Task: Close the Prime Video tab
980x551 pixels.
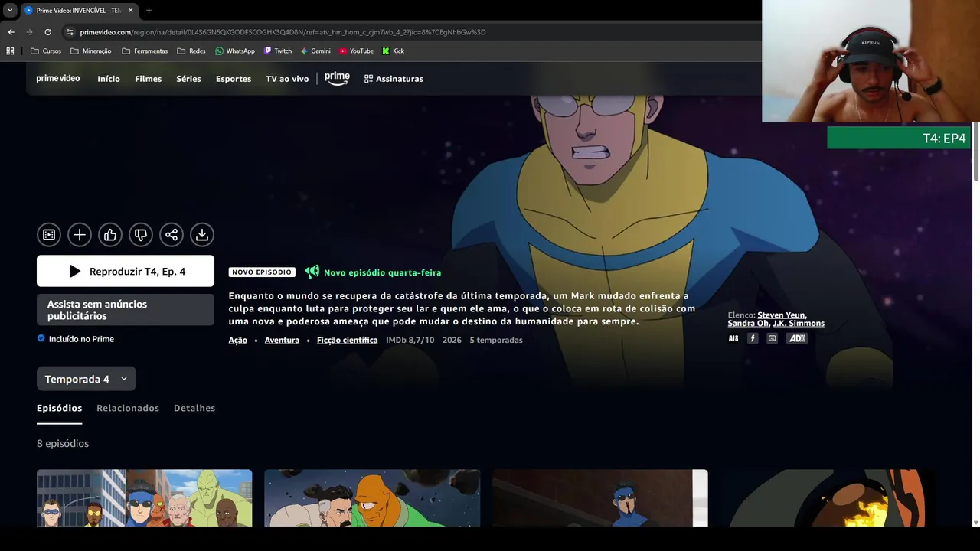Action: coord(131,11)
